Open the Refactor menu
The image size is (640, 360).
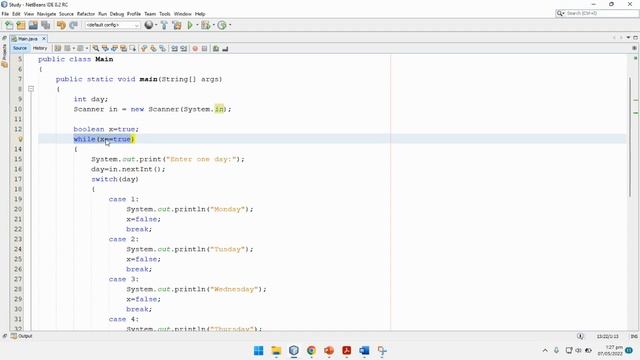[x=86, y=14]
